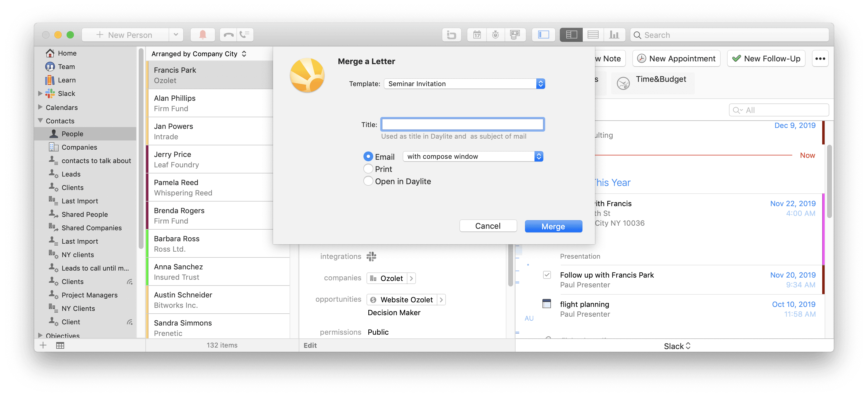Open the Template Seminar Invitation dropdown

point(464,84)
